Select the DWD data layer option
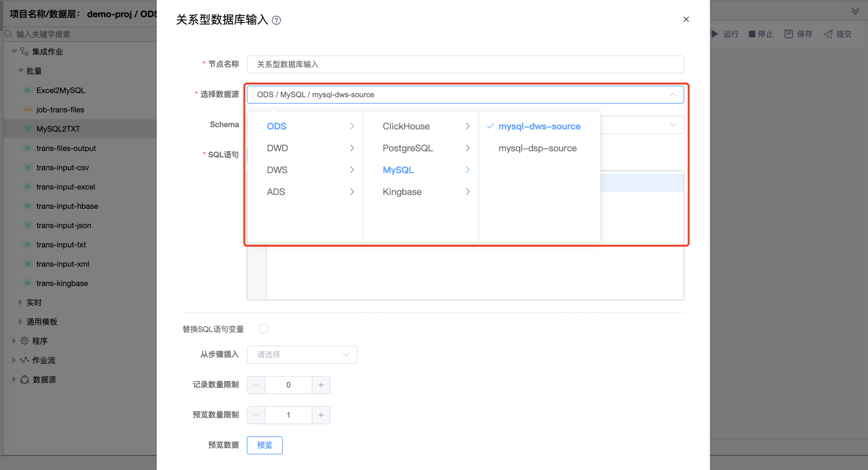The width and height of the screenshot is (868, 470). click(x=277, y=148)
